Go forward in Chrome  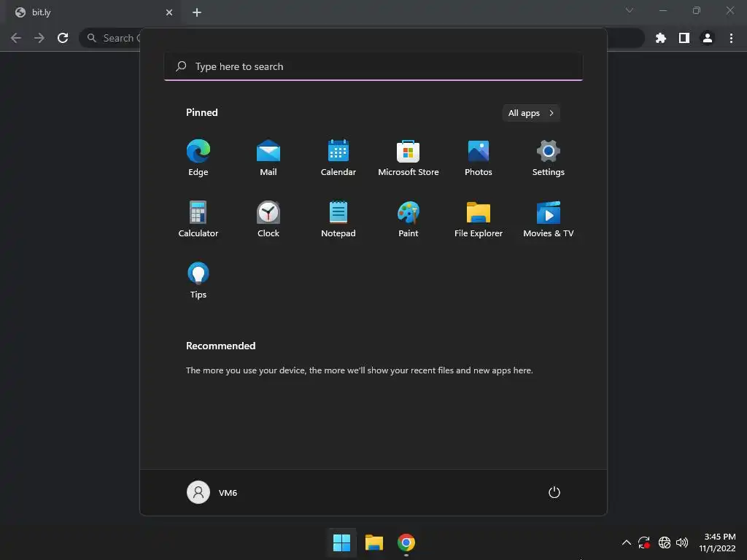point(39,38)
